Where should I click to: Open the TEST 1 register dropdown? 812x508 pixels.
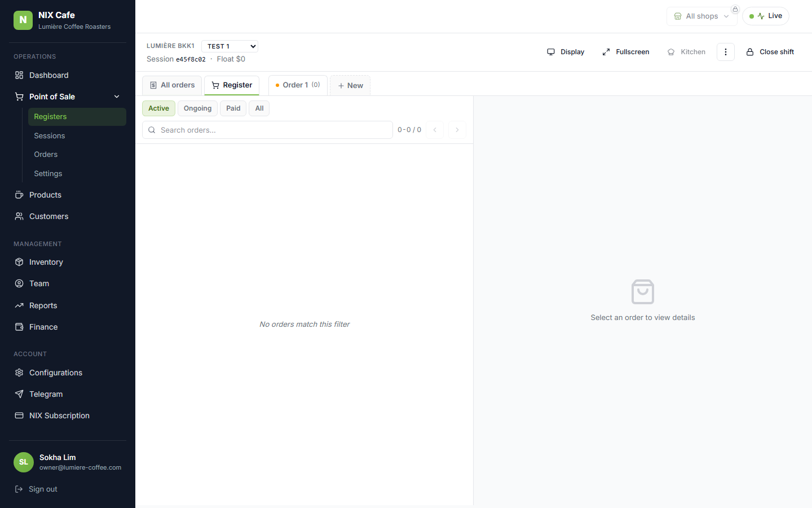[230, 46]
